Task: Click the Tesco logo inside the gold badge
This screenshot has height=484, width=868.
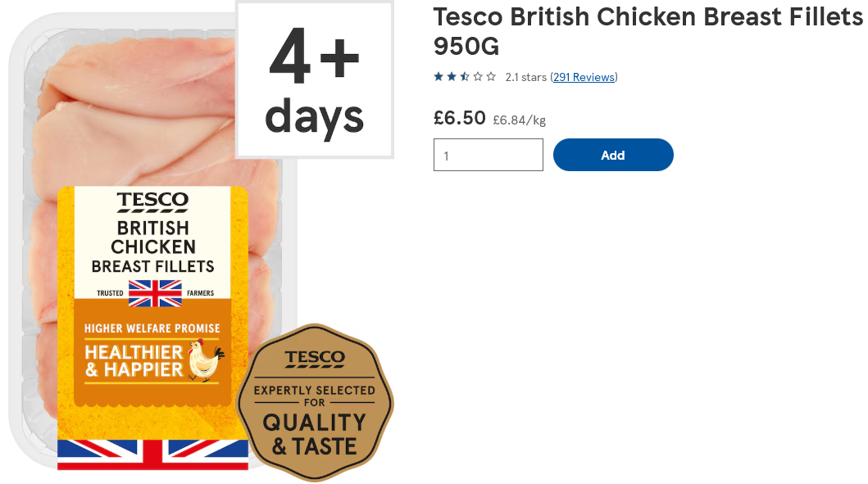Action: (315, 359)
